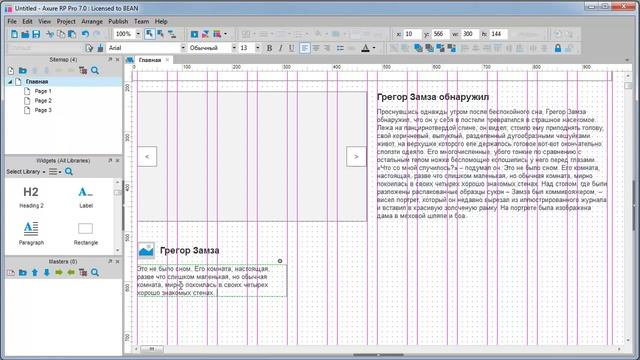The height and width of the screenshot is (360, 640).
Task: Open the Publish menu
Action: pyautogui.click(x=118, y=21)
